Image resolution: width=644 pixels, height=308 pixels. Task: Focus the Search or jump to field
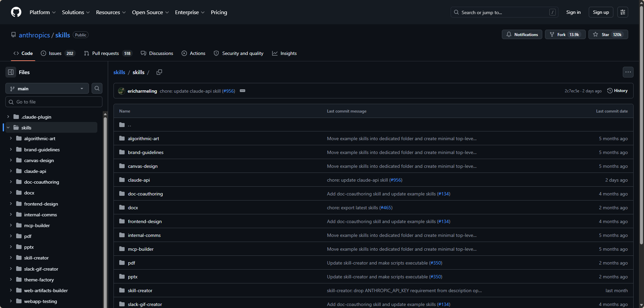tap(504, 12)
